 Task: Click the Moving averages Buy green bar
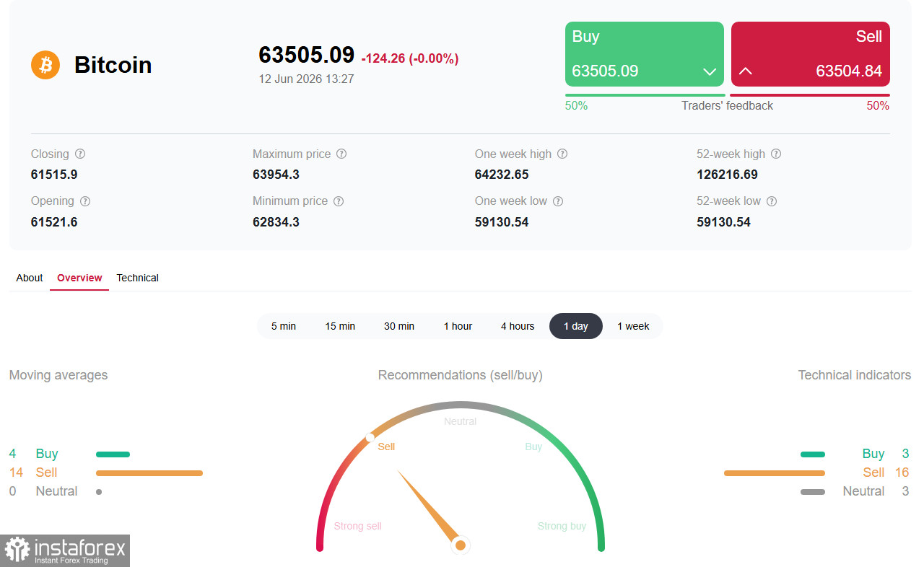(113, 454)
